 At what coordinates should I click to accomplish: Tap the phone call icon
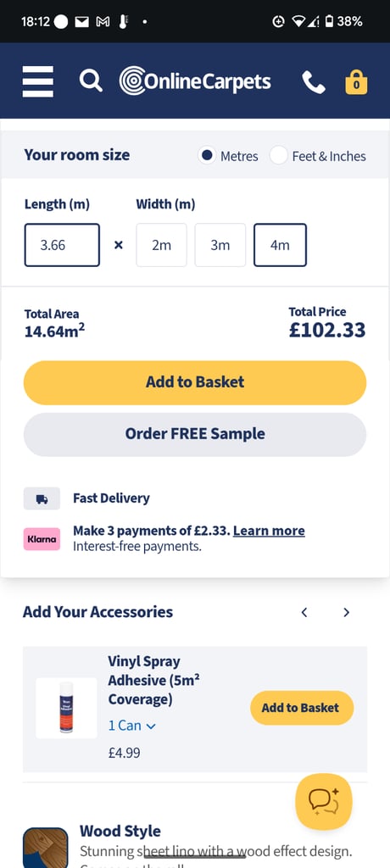314,82
